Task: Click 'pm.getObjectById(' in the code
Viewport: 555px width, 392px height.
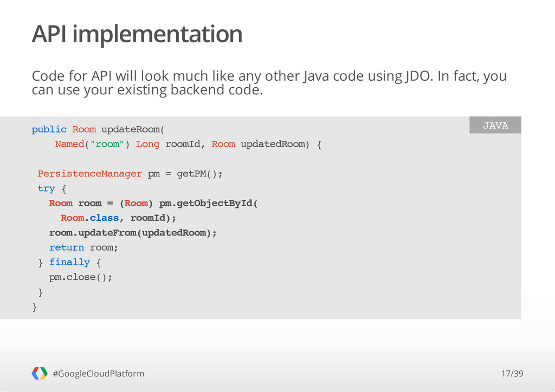Action: pos(209,203)
